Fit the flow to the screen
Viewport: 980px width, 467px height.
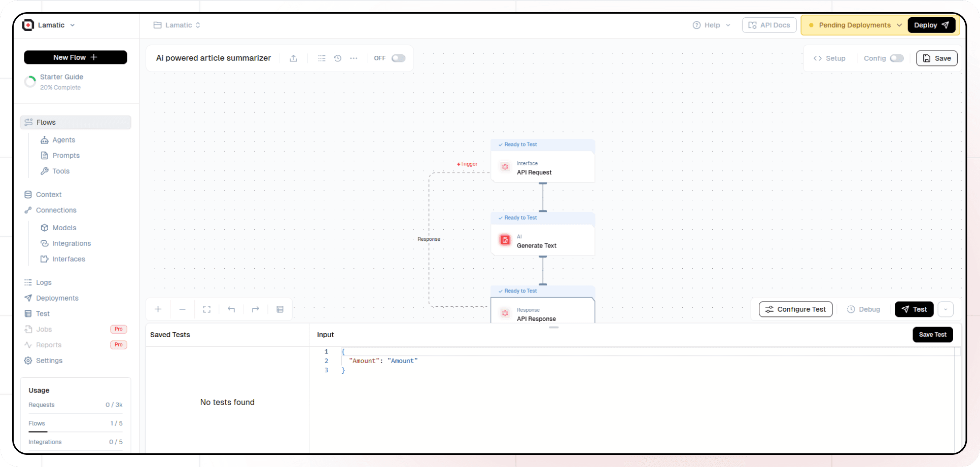[x=206, y=309]
